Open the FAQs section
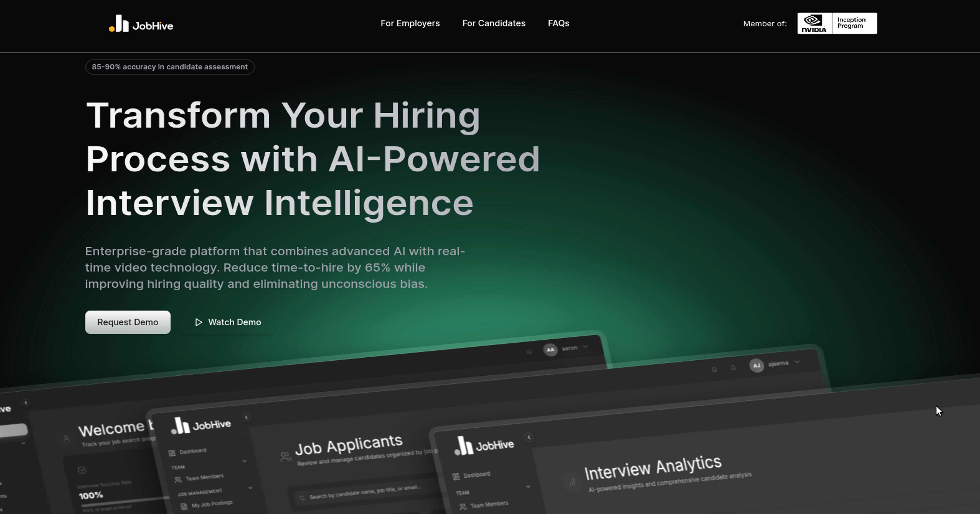The height and width of the screenshot is (514, 980). point(558,23)
